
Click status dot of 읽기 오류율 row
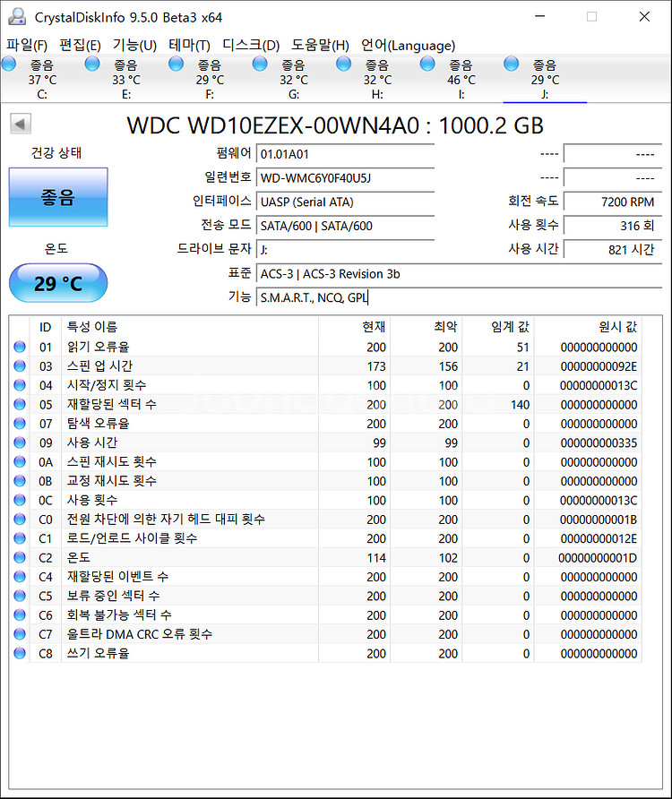pyautogui.click(x=20, y=347)
